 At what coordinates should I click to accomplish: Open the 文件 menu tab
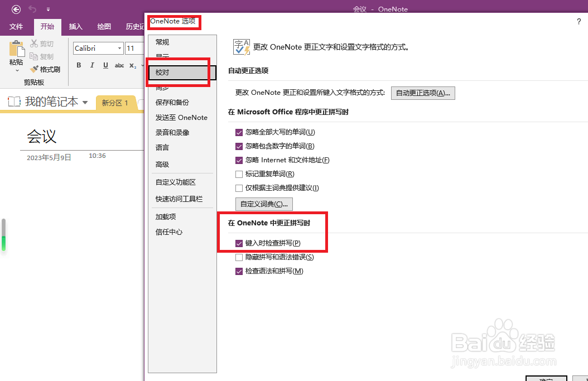point(16,27)
